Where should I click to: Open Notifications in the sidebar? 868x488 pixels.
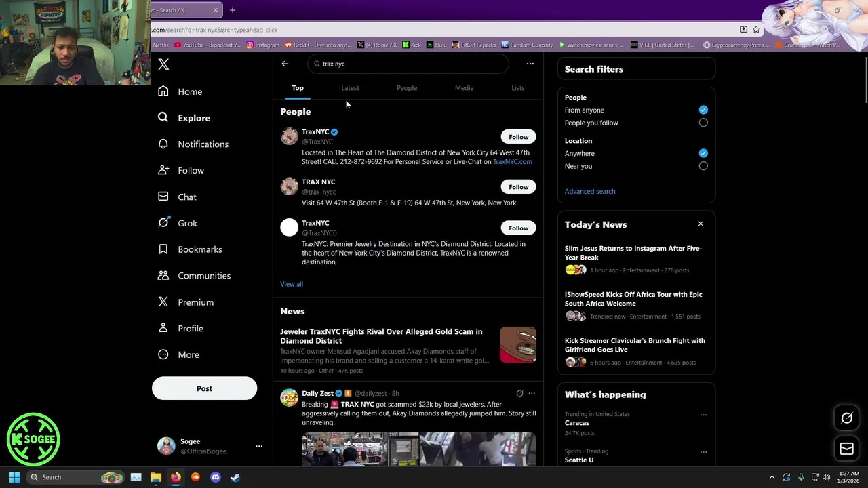pos(193,144)
